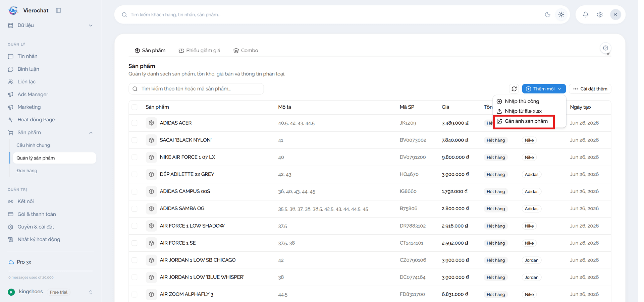Viewport: 644px width, 302px height.
Task: Switch to dark mode moon icon
Action: [548, 14]
